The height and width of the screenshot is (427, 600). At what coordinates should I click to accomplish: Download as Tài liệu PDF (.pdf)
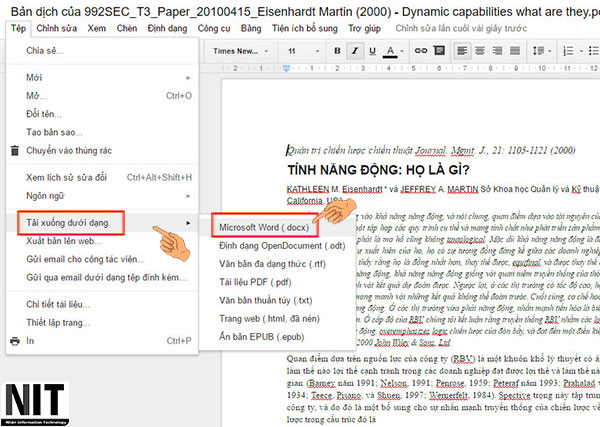coord(277,282)
